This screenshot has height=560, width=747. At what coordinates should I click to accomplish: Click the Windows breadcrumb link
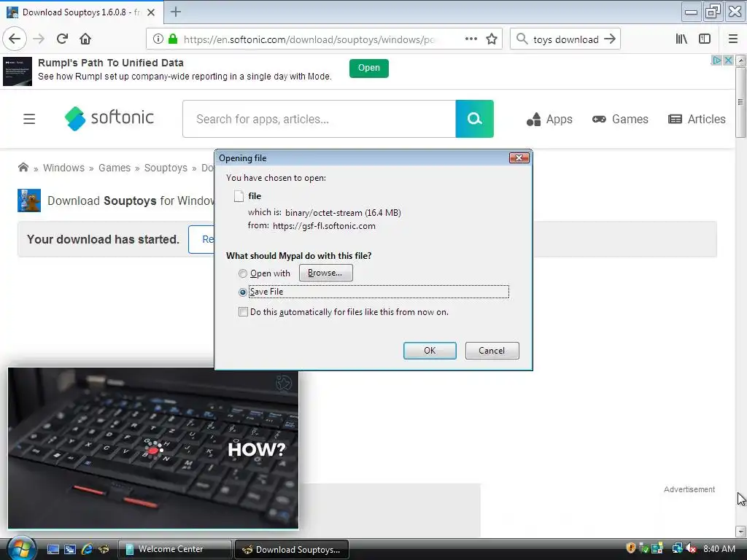tap(64, 168)
